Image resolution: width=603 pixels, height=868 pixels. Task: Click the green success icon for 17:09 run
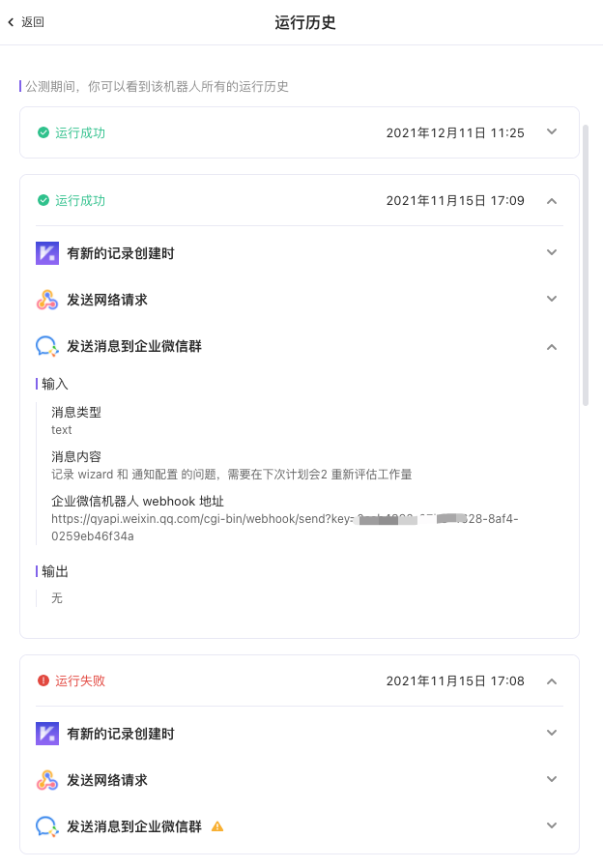pyautogui.click(x=43, y=200)
